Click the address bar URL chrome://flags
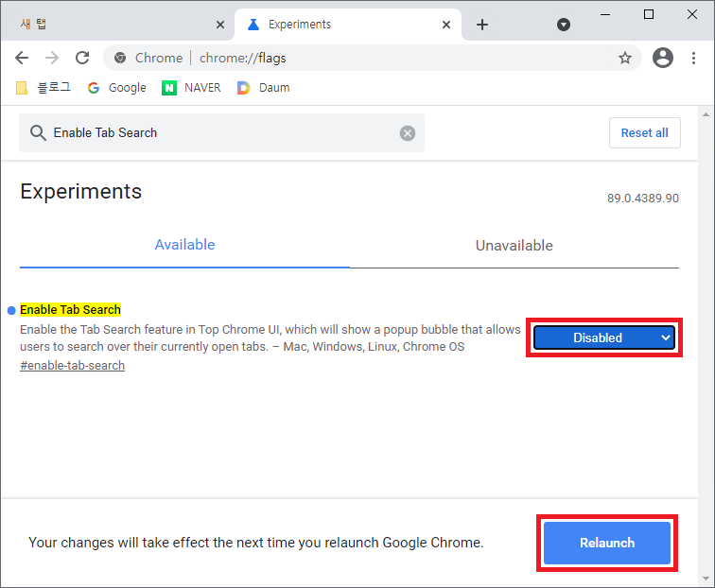The width and height of the screenshot is (715, 588). coord(242,58)
